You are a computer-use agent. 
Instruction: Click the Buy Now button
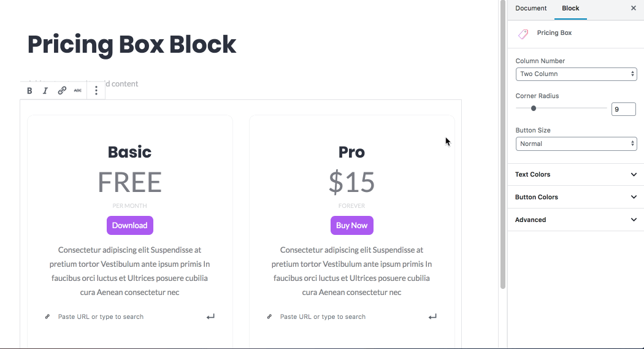[352, 225]
